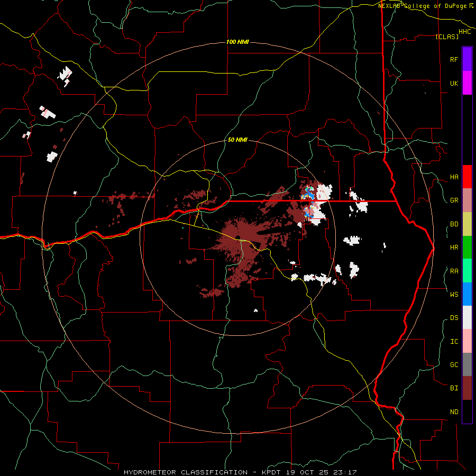
Task: Click the RA legend label
Action: click(454, 271)
